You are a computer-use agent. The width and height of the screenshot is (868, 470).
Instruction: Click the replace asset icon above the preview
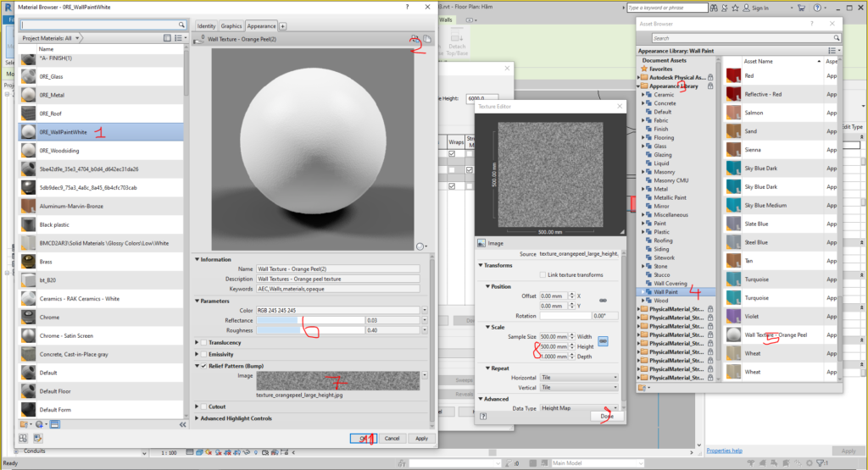(x=414, y=39)
